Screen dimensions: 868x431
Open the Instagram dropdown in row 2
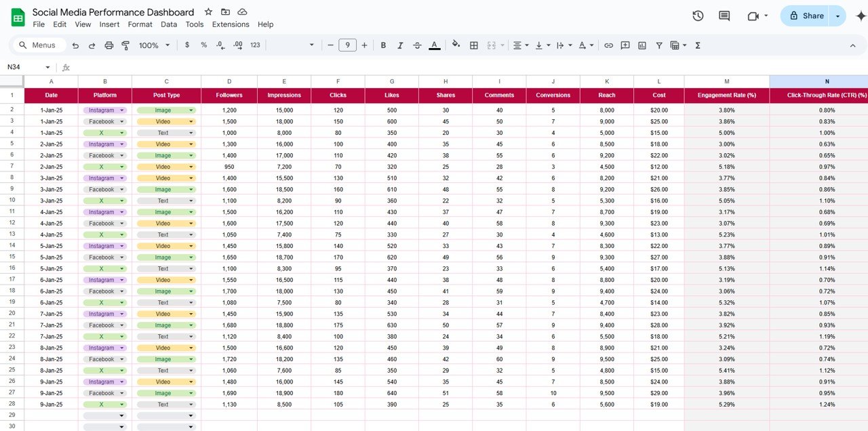tap(122, 110)
